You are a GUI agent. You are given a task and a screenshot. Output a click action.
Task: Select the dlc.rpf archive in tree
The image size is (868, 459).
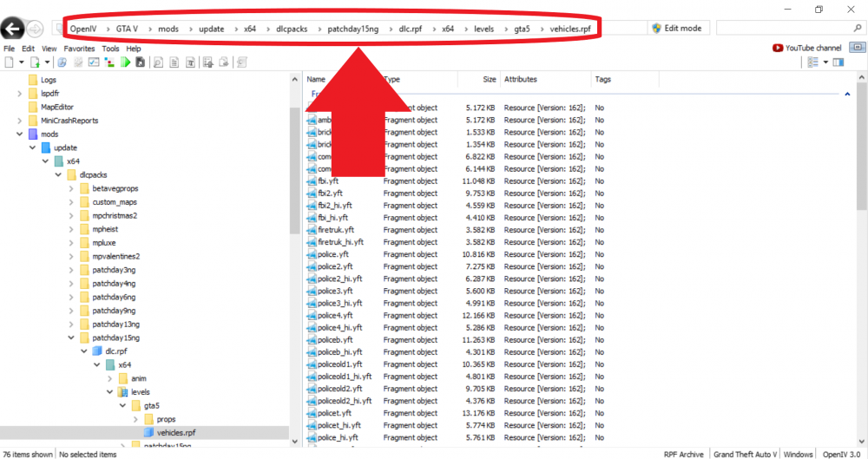coord(116,351)
